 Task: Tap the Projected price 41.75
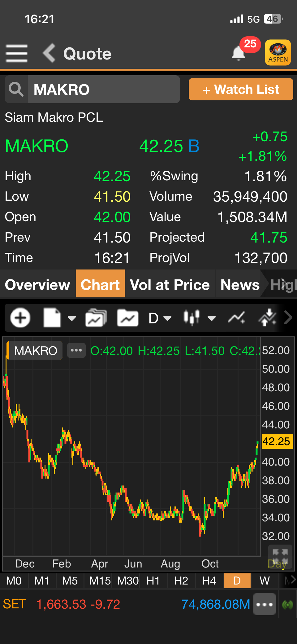(269, 237)
